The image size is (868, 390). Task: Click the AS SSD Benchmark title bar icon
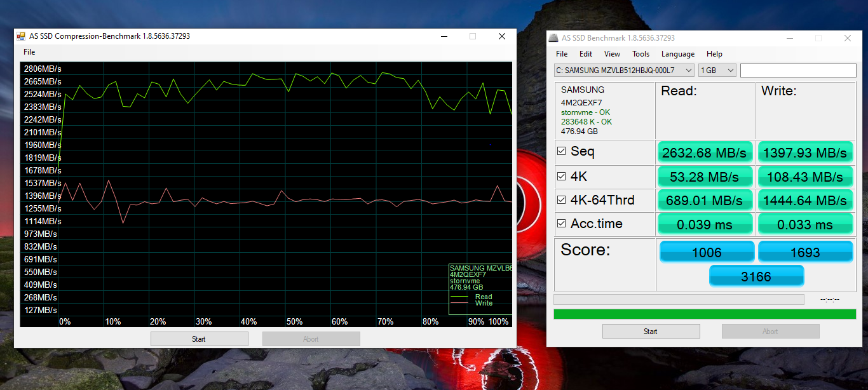click(x=554, y=38)
